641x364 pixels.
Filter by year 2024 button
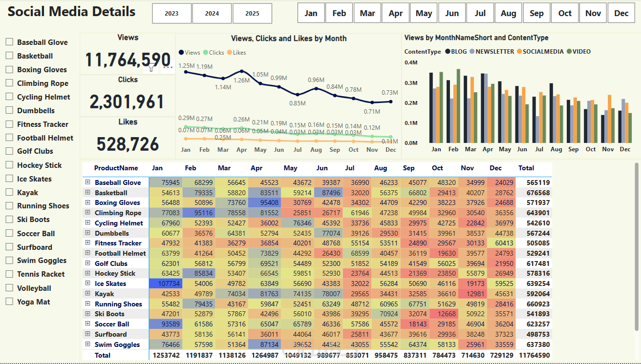(x=212, y=14)
